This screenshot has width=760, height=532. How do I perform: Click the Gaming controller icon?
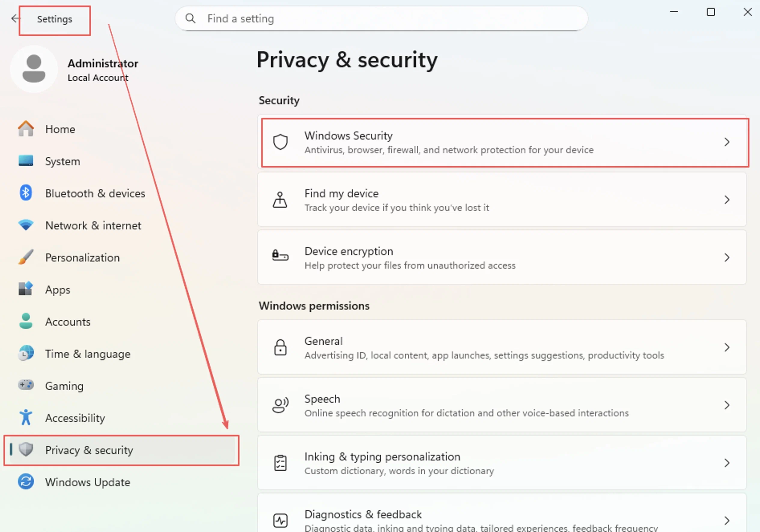click(26, 385)
